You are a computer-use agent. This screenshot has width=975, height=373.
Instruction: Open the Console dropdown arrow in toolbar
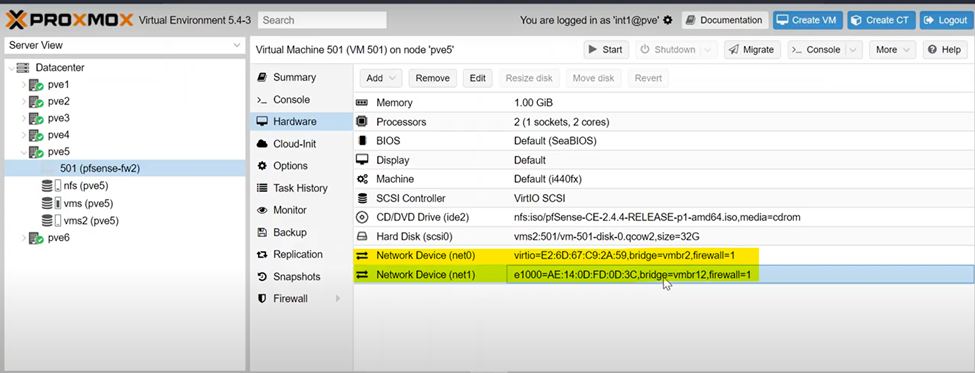click(x=854, y=50)
